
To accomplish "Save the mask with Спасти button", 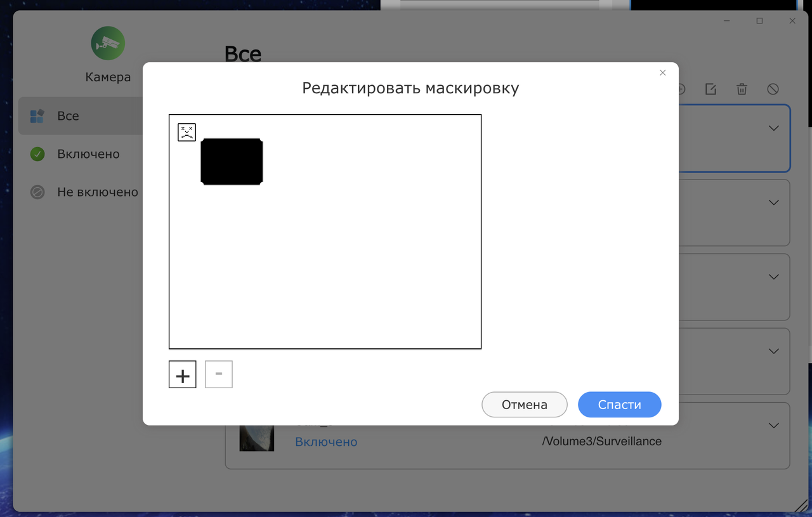I will click(620, 405).
